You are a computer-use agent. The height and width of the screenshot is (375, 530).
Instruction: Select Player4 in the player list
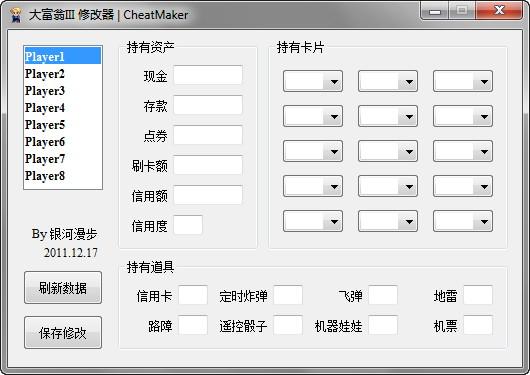click(63, 108)
